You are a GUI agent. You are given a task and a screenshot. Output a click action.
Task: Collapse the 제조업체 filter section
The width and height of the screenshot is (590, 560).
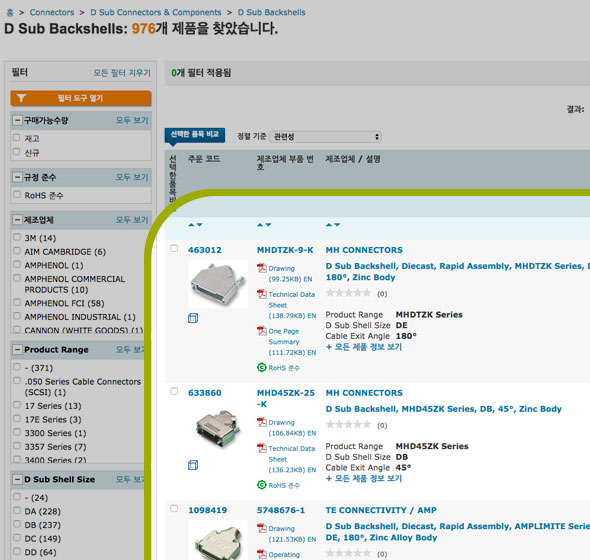[17, 220]
